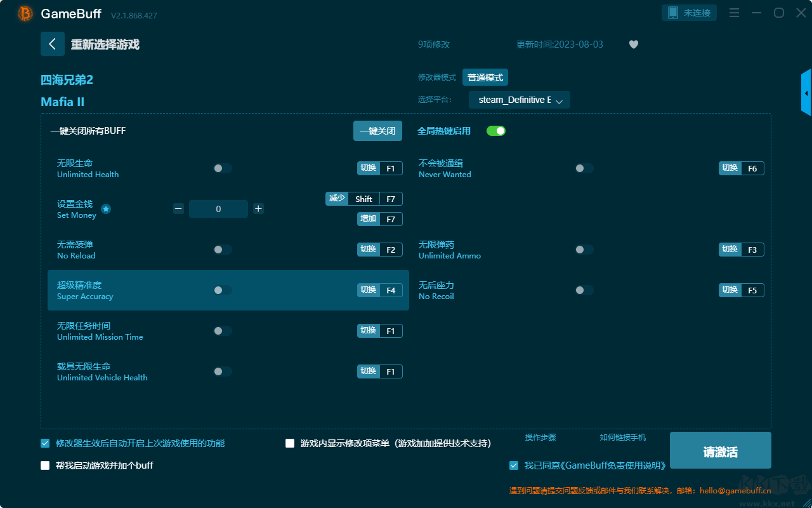Click the 一键关闭所有BUFF label
This screenshot has height=508, width=812.
(x=88, y=131)
